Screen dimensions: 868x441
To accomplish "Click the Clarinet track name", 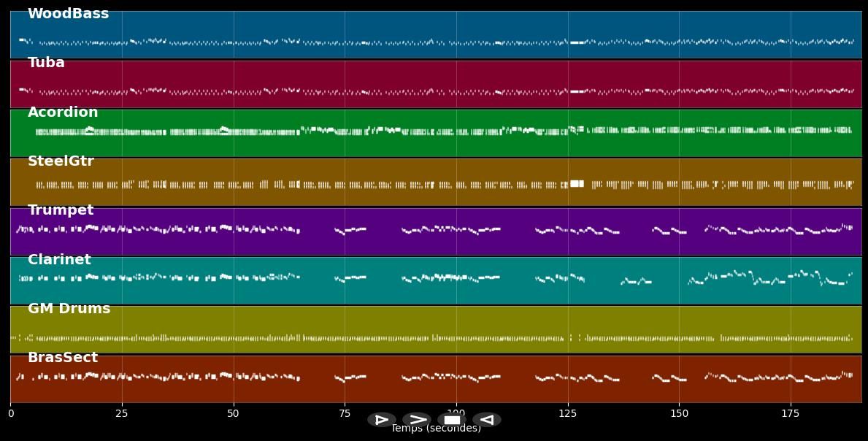I will (x=59, y=260).
